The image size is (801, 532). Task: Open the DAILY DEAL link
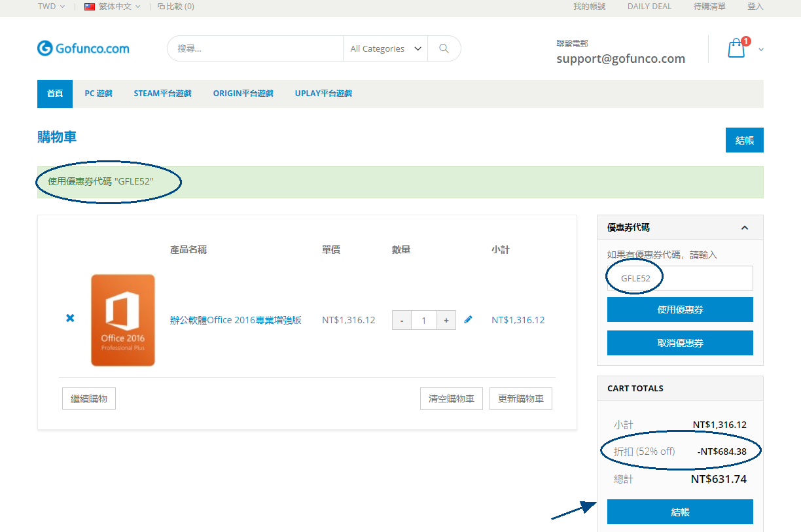pyautogui.click(x=649, y=7)
